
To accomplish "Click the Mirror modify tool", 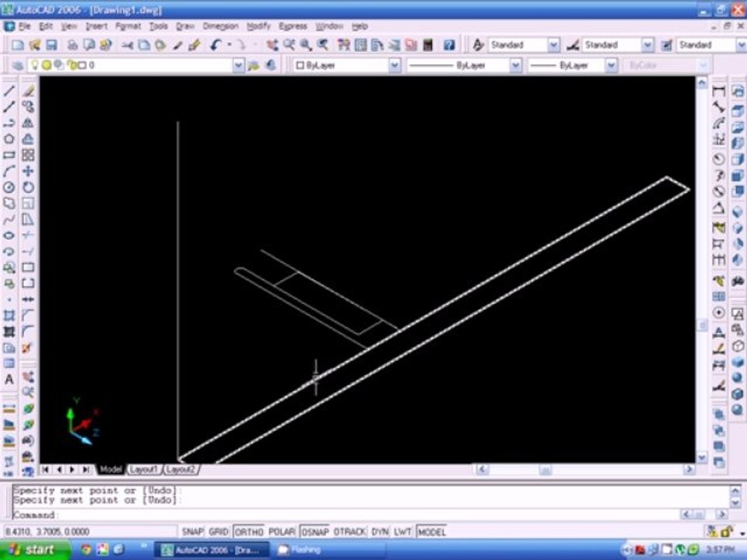I will [28, 123].
